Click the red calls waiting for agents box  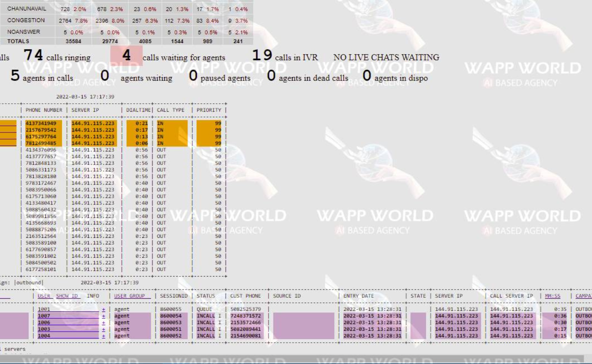[x=126, y=55]
